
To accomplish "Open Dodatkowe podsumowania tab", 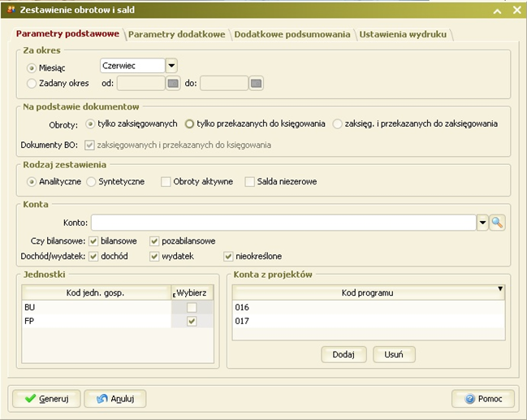I will 292,34.
